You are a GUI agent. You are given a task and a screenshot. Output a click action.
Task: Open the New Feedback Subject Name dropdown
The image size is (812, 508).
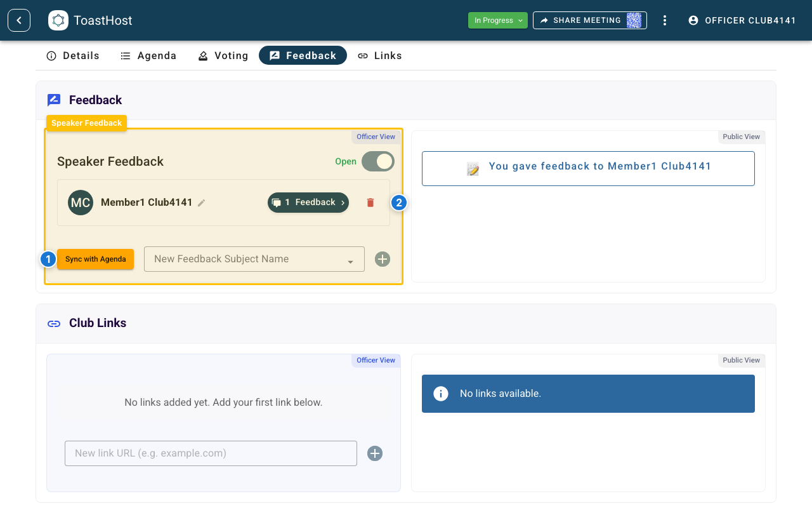pyautogui.click(x=350, y=259)
